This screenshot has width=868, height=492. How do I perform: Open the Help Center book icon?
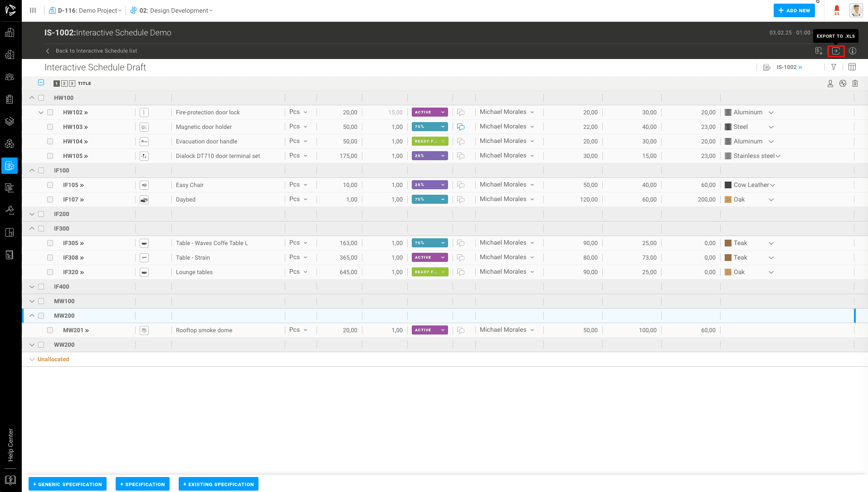(x=10, y=480)
